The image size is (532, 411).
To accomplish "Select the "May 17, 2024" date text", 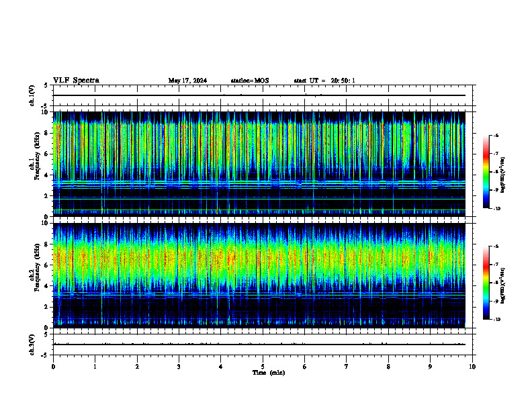I will click(187, 81).
